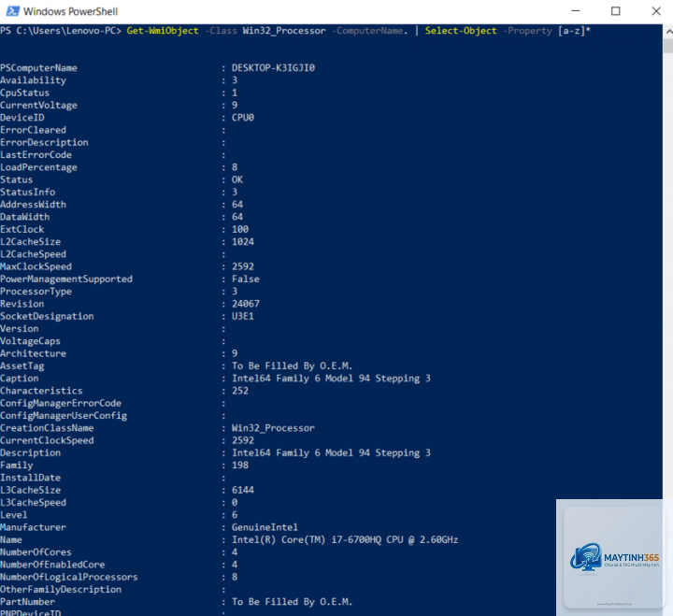Click the NumberOfCores property label
Viewport: 673px width, 616px height.
(36, 552)
